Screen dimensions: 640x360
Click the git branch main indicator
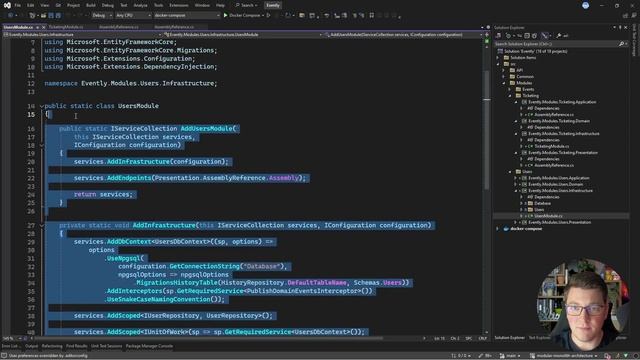coord(511,356)
